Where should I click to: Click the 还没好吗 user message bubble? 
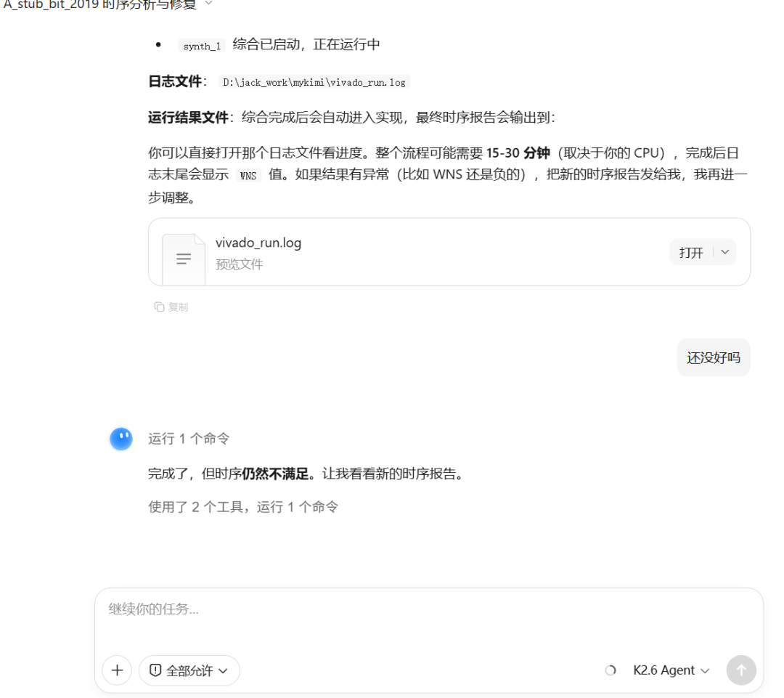point(713,358)
